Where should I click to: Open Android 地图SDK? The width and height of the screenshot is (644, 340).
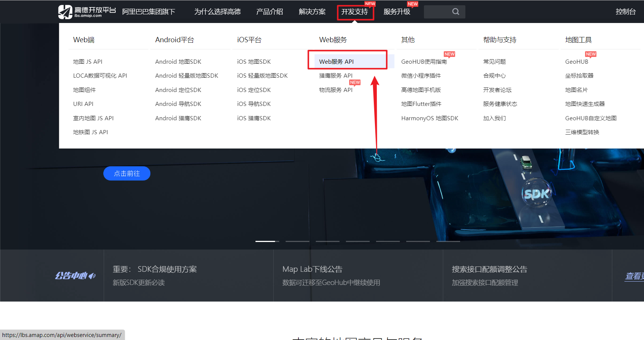(178, 61)
